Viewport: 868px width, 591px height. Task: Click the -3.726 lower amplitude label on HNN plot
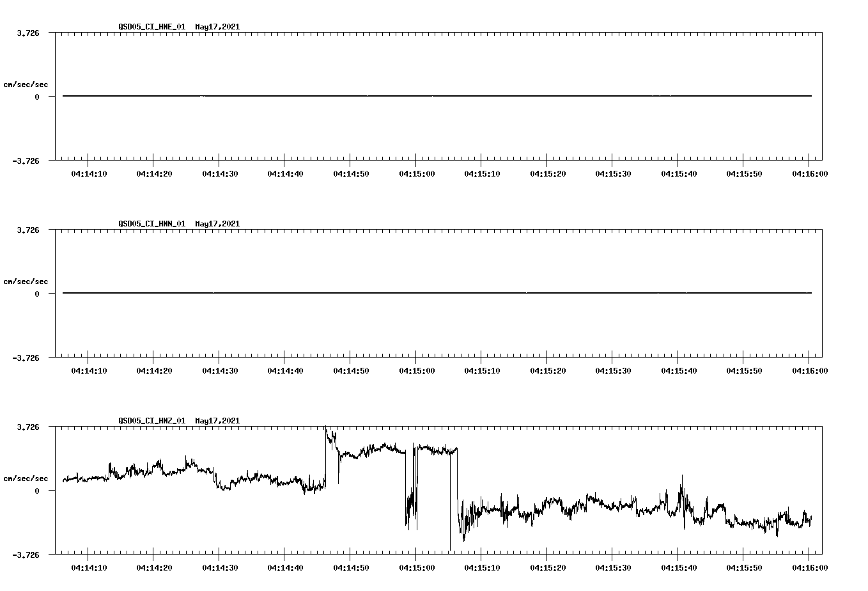27,358
